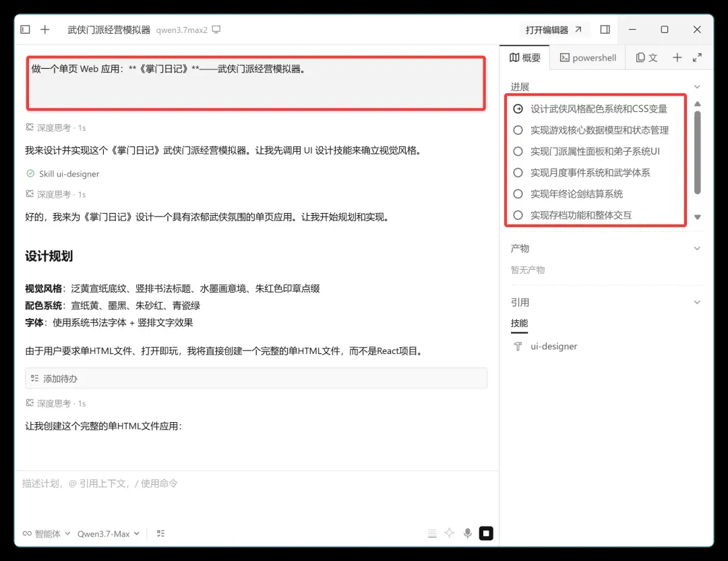
Task: Switch to the 概要 tab
Action: (x=524, y=57)
